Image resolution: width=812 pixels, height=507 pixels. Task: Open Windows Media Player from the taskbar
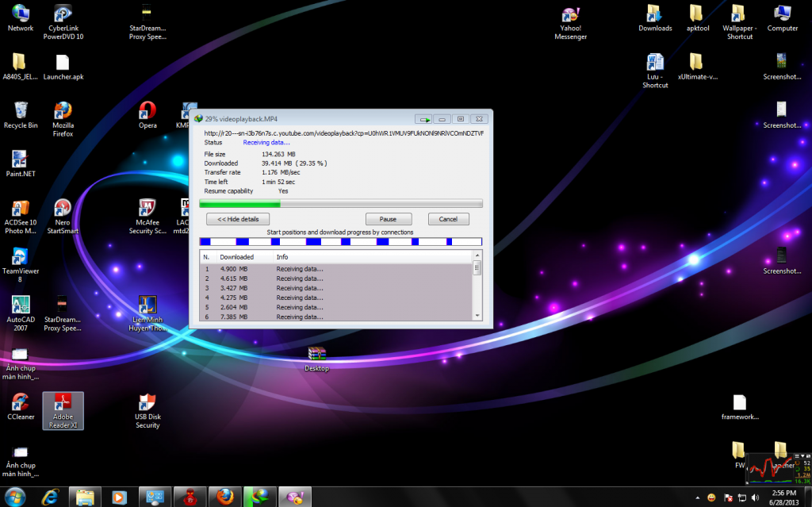point(119,497)
